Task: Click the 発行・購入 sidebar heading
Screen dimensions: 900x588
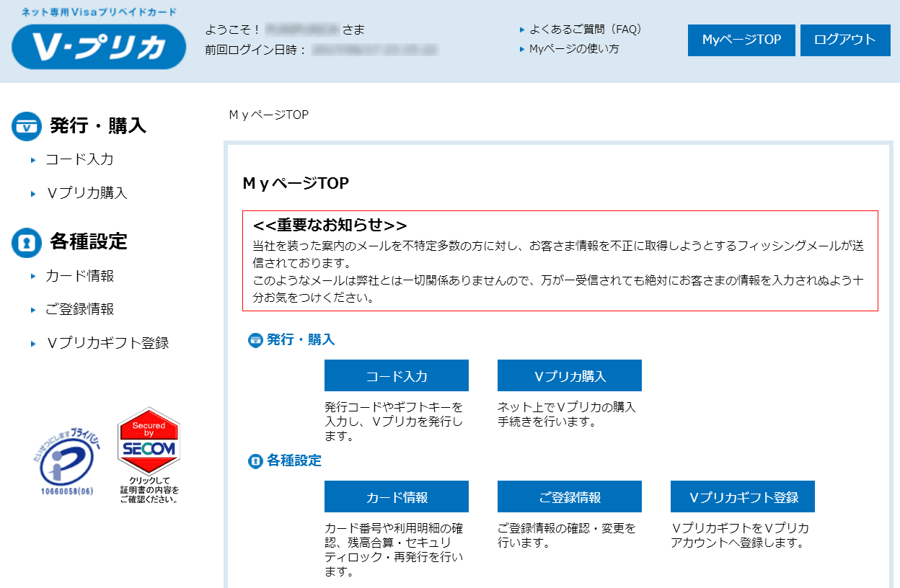Action: pyautogui.click(x=98, y=126)
